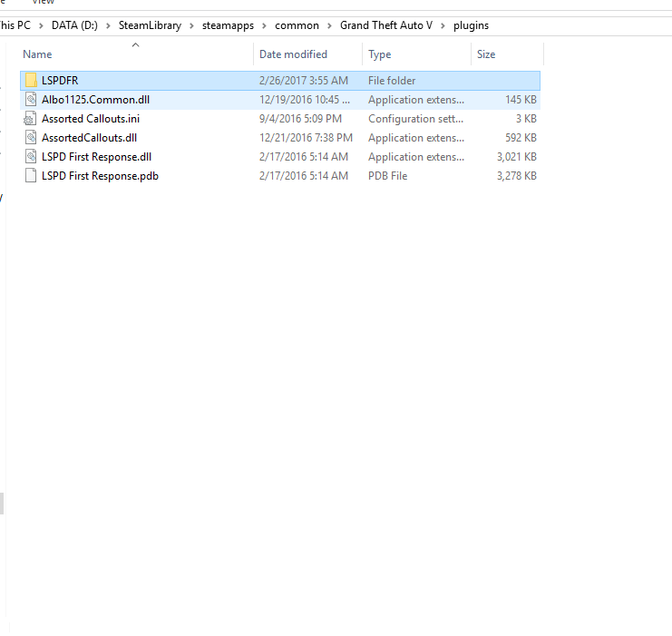This screenshot has width=672, height=636.
Task: Click the AssortedCallouts.dll file icon
Action: pos(31,138)
